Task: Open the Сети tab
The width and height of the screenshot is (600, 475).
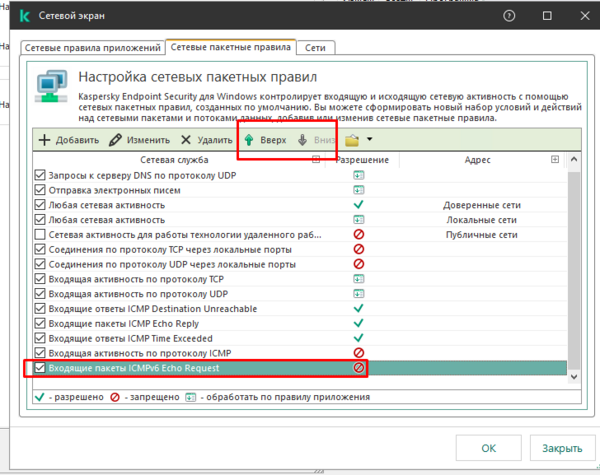Action: 315,47
